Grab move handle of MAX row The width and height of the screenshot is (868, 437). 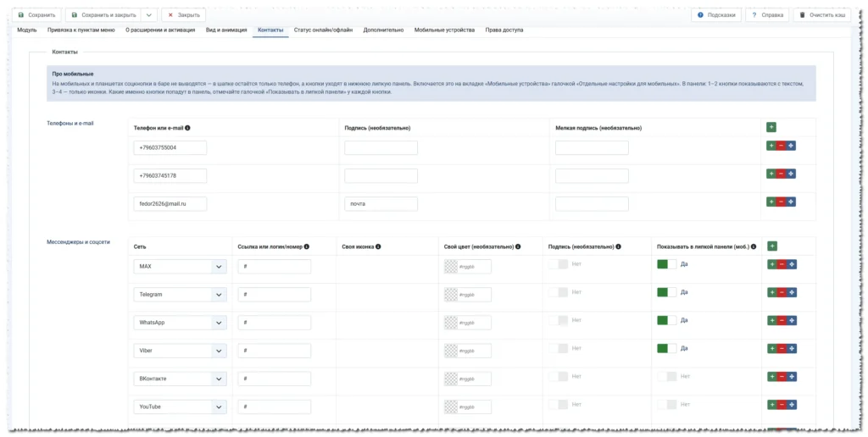[793, 264]
